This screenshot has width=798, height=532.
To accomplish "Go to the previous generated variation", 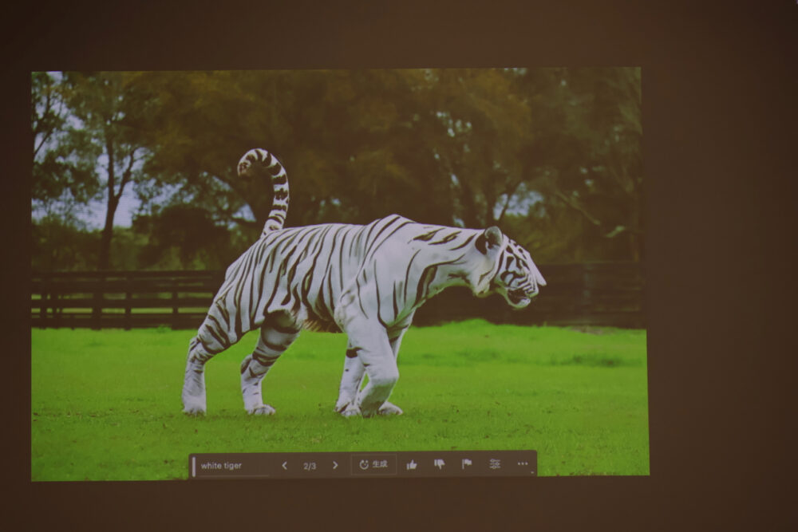I will pyautogui.click(x=284, y=466).
